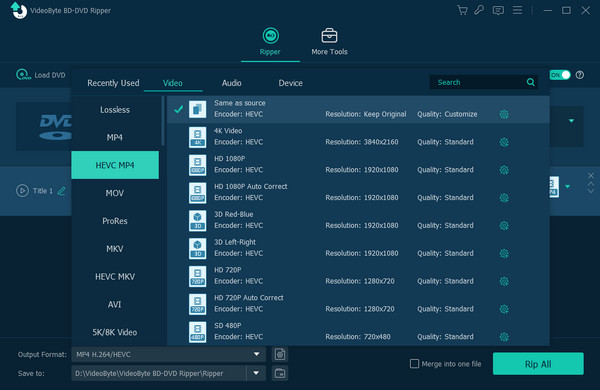The height and width of the screenshot is (390, 600).
Task: Select HD 1080P Auto Correct profile icon
Action: 197,193
